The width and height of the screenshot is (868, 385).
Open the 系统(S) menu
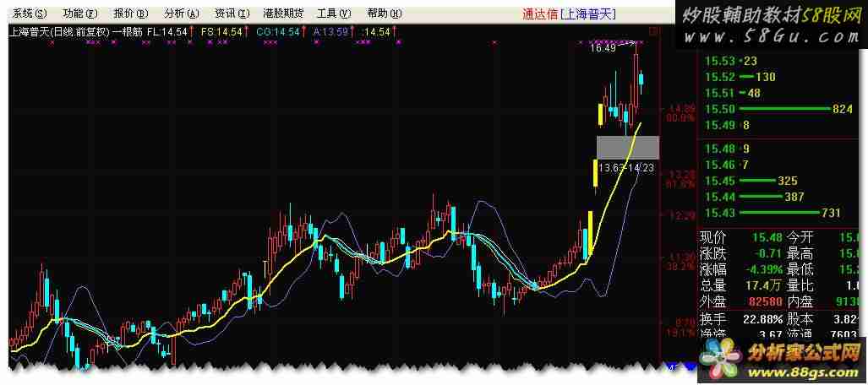30,14
